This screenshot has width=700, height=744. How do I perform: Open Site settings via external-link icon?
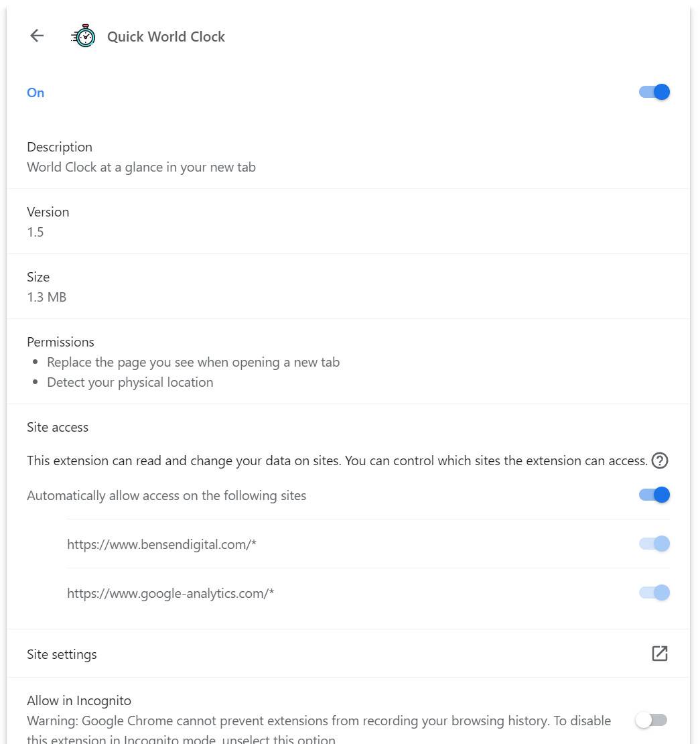click(660, 654)
